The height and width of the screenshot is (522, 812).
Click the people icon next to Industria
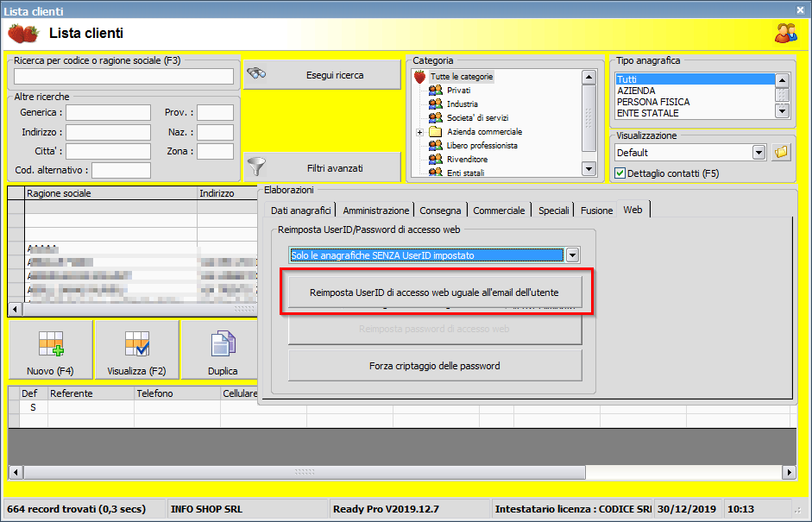coord(436,104)
